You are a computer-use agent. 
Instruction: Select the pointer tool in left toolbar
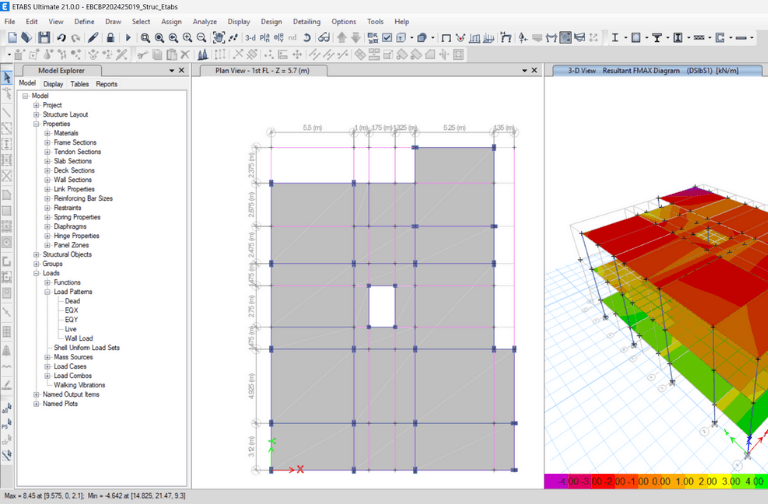[x=8, y=78]
